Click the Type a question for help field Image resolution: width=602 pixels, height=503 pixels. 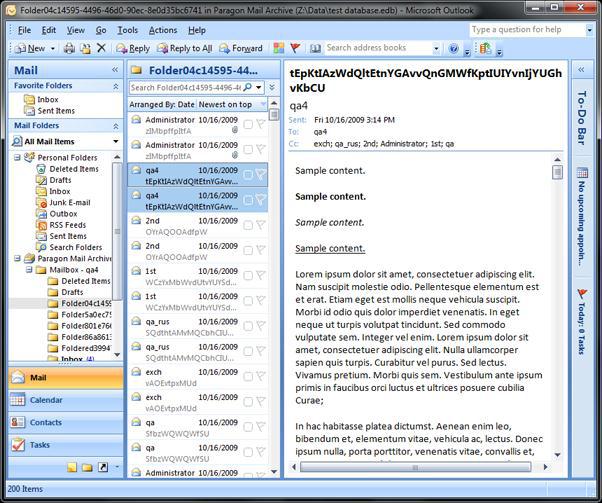click(527, 30)
